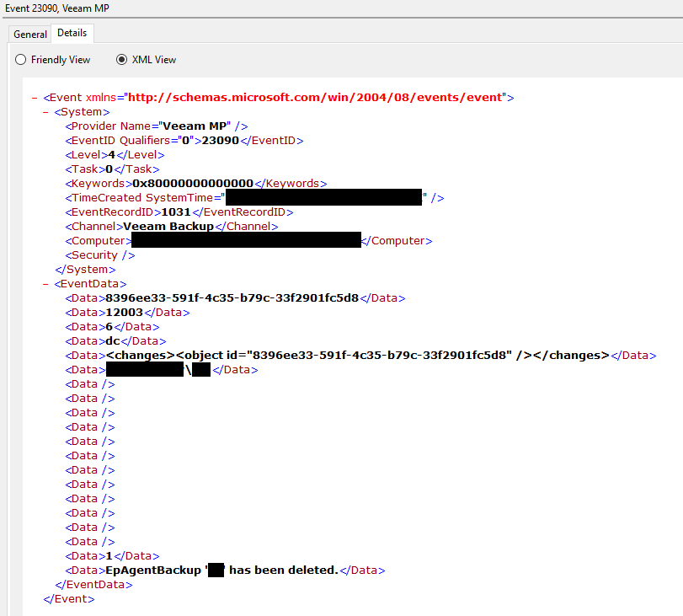Click the EventRecordID value 1031
Viewport: 683px width, 616px height.
(x=175, y=212)
